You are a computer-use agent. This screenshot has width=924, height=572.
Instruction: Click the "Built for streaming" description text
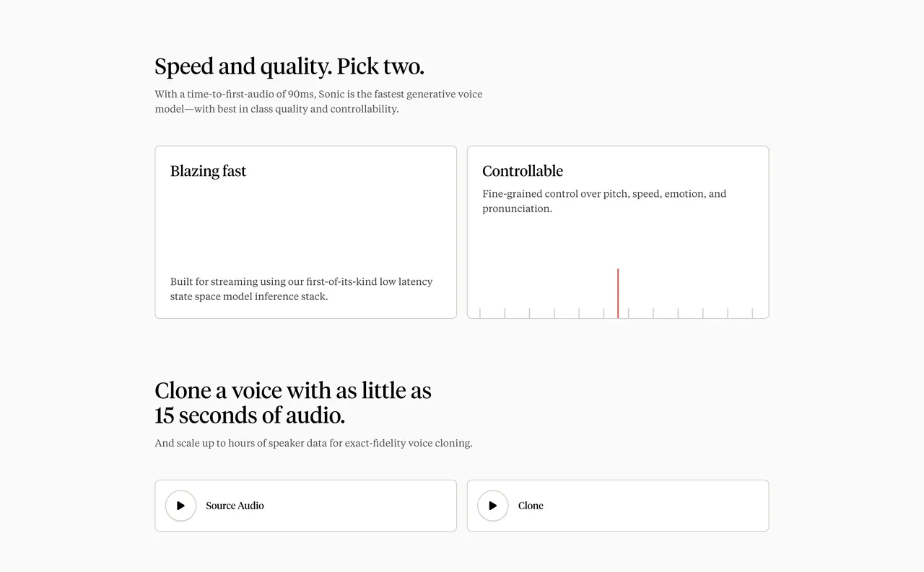pos(301,289)
